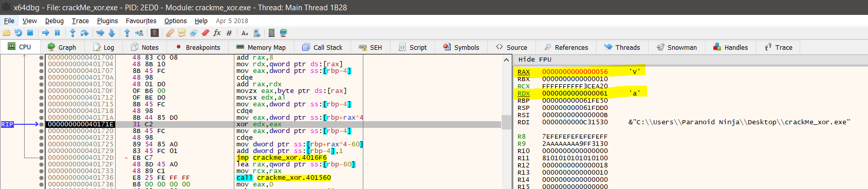The image size is (868, 189).
Task: Select the 'call crackme_xor.401560' instruction
Action: [284, 178]
